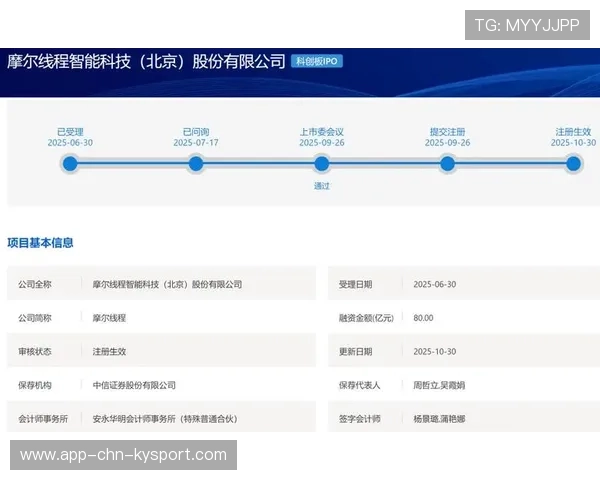Click the 公司全称 value cell
Screen dimensions: 600x480
coord(167,284)
